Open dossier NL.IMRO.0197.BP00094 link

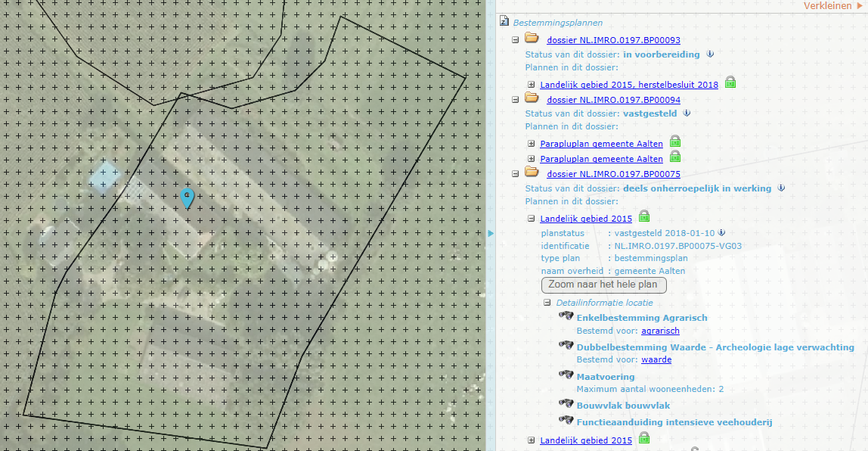point(613,100)
